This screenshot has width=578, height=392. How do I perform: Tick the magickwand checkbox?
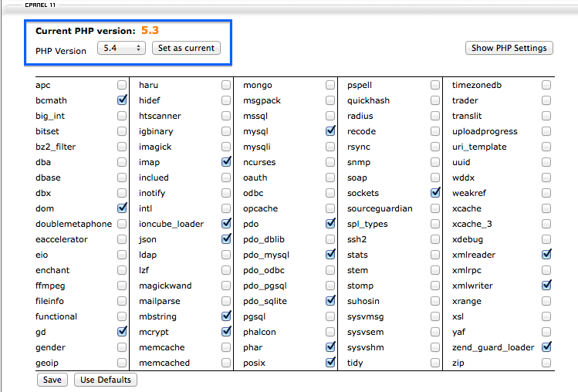226,286
